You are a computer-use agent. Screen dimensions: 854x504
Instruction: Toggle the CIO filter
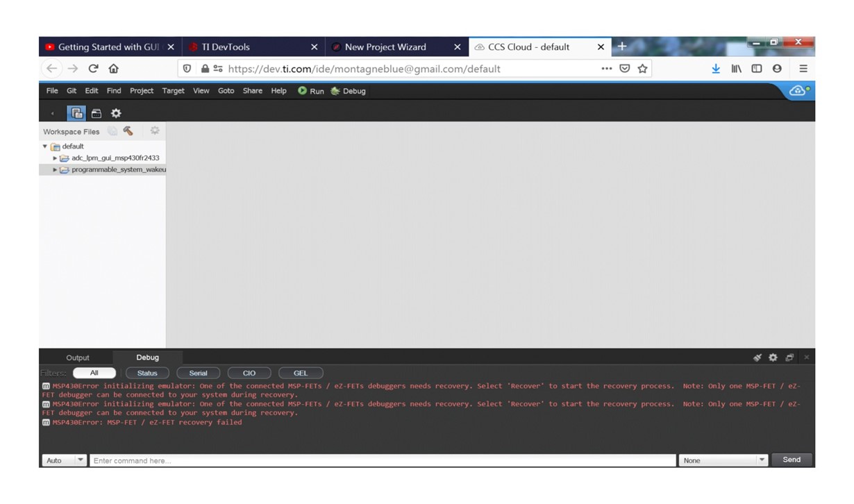click(249, 373)
